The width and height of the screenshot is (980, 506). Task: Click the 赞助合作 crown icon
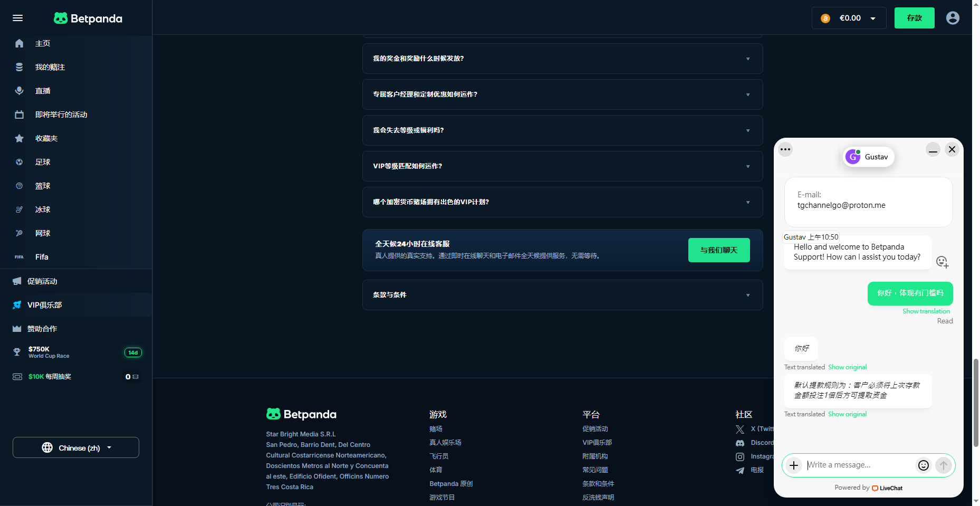coord(17,329)
